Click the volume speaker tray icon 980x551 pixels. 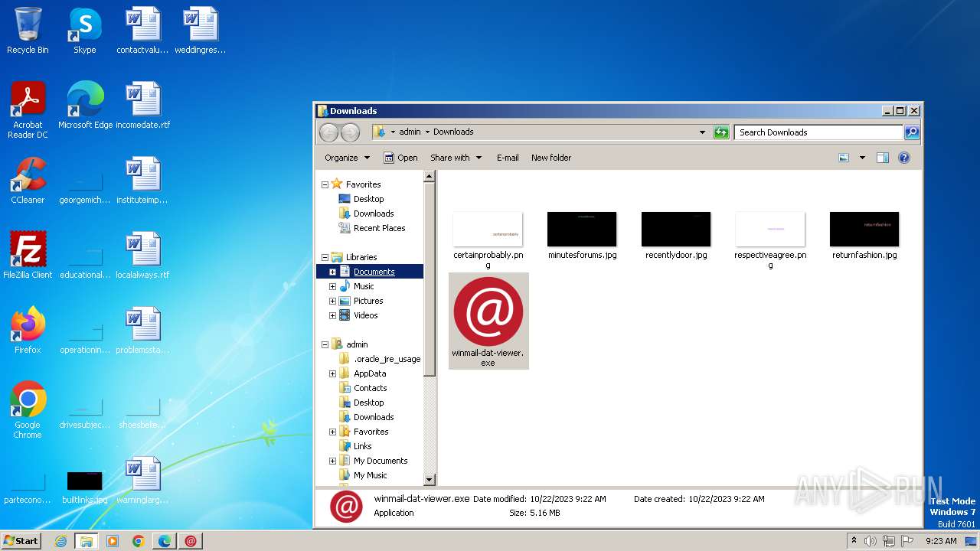[870, 541]
